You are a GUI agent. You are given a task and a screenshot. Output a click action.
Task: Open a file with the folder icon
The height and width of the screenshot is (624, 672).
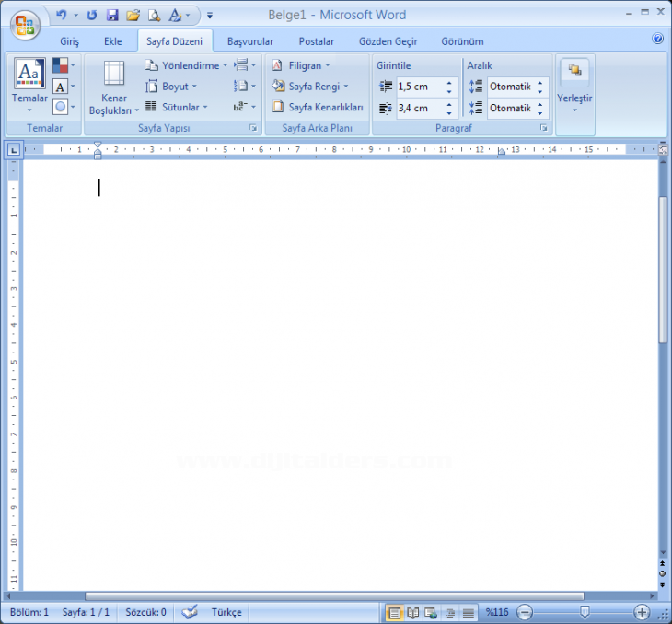pos(133,16)
